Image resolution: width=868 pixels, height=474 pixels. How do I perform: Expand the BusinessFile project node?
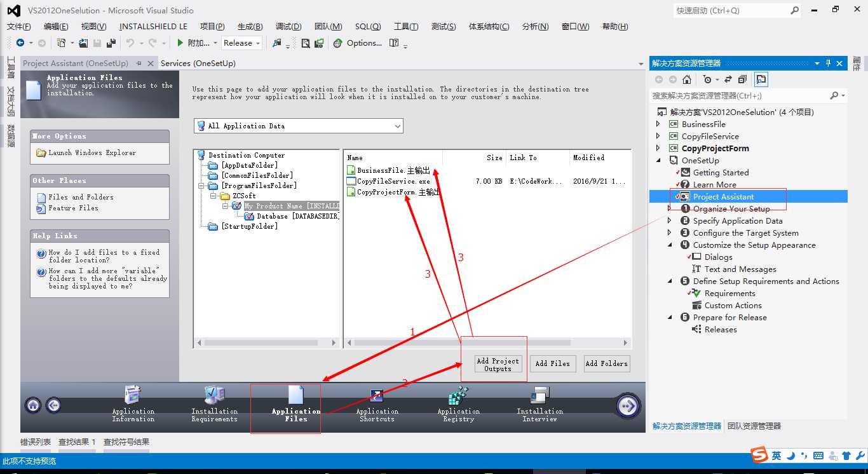[658, 124]
